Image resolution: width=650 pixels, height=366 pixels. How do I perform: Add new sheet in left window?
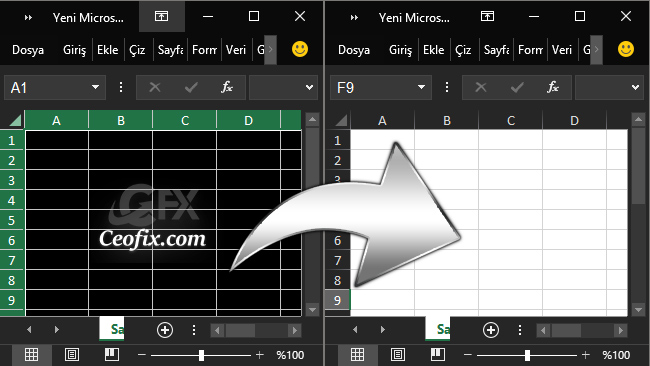click(x=165, y=330)
